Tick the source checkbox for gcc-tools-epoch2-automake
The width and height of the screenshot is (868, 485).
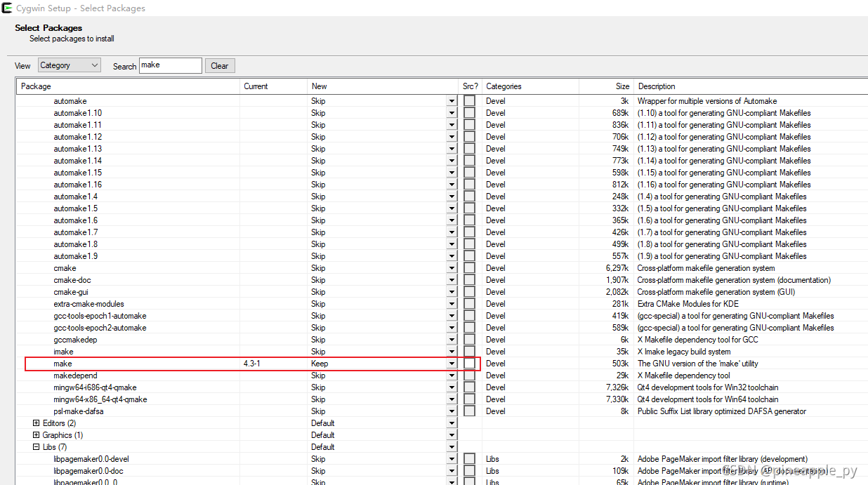(x=469, y=328)
